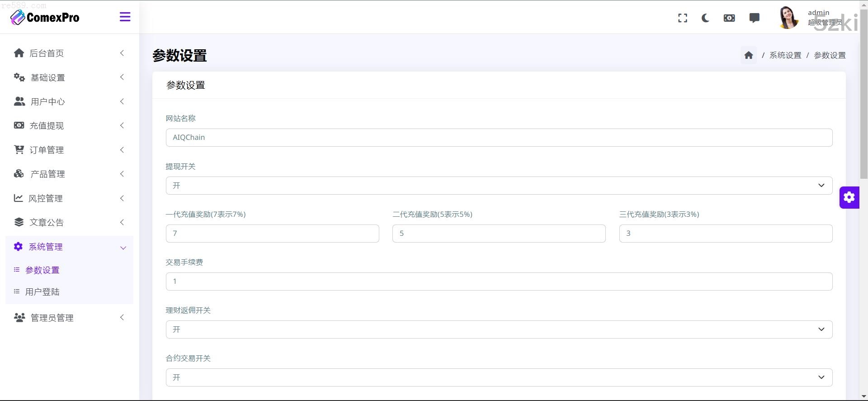Open the purple settings gear panel
This screenshot has height=401, width=868.
(x=849, y=197)
